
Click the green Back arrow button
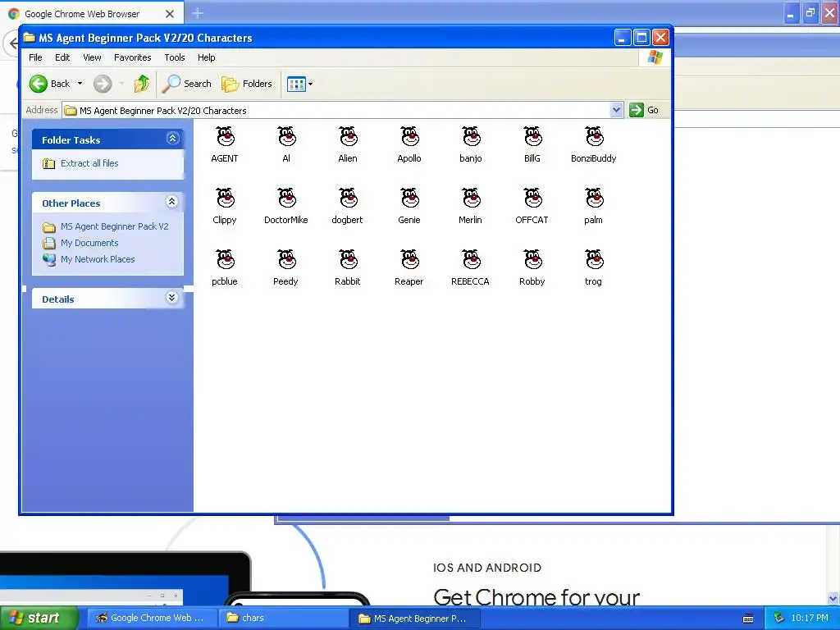tap(39, 84)
